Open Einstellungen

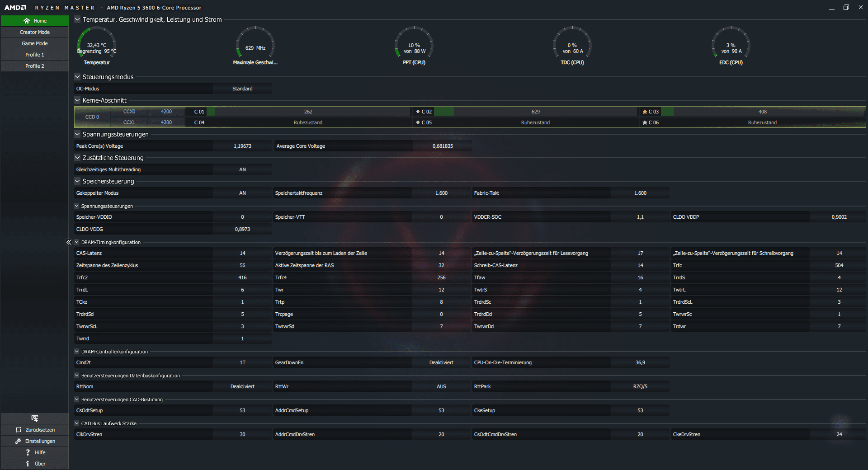tap(35, 441)
